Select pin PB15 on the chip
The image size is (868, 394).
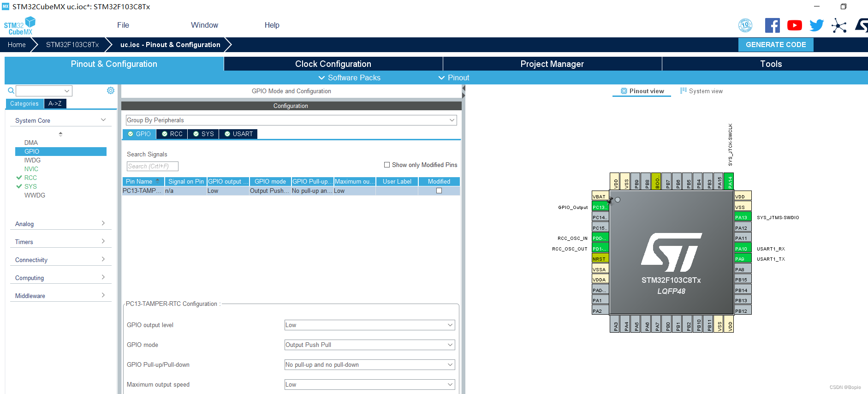click(743, 280)
